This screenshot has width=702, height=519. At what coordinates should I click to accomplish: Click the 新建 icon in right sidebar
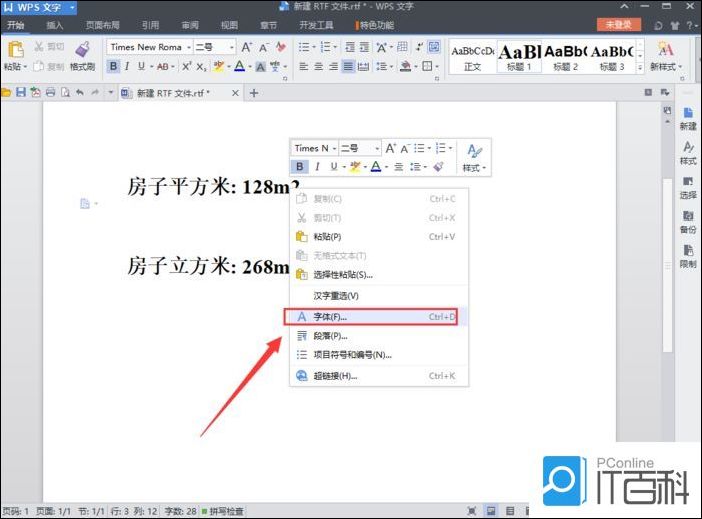coord(688,119)
